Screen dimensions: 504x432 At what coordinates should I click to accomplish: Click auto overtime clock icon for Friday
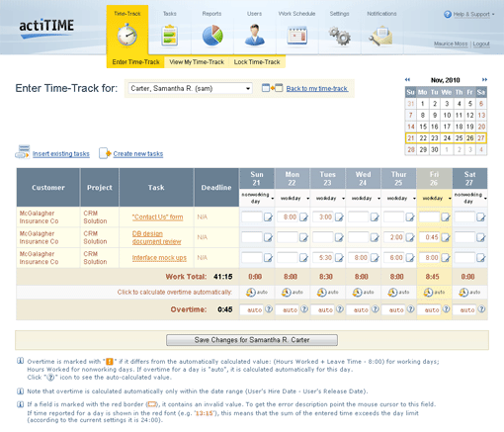[428, 293]
